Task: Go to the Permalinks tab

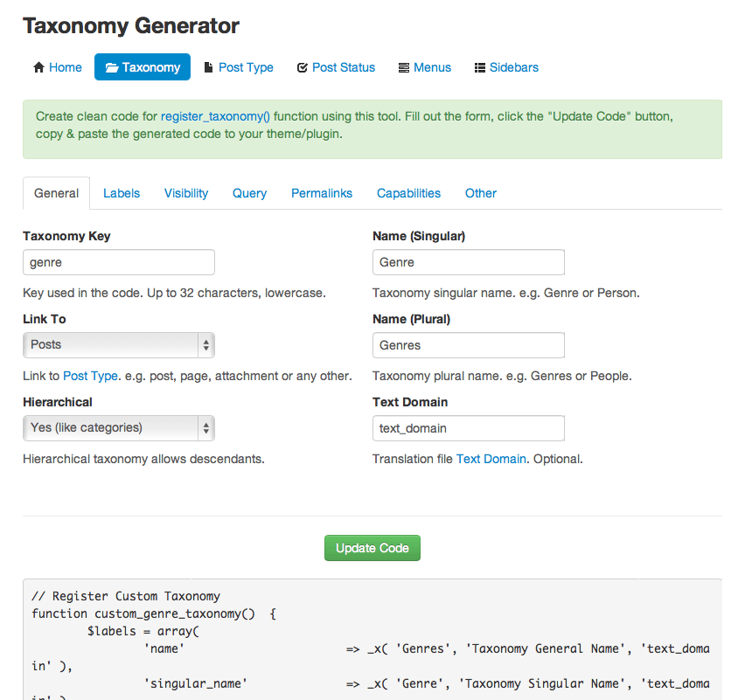Action: [x=322, y=193]
